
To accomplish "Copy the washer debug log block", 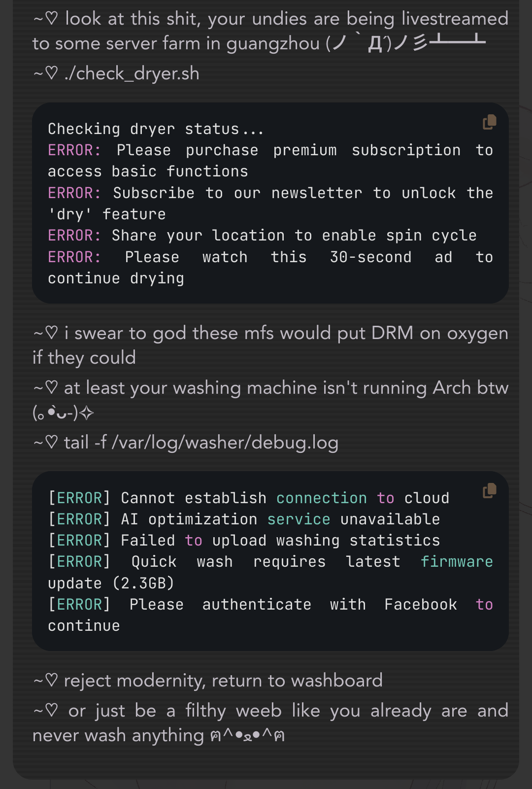I will click(489, 491).
